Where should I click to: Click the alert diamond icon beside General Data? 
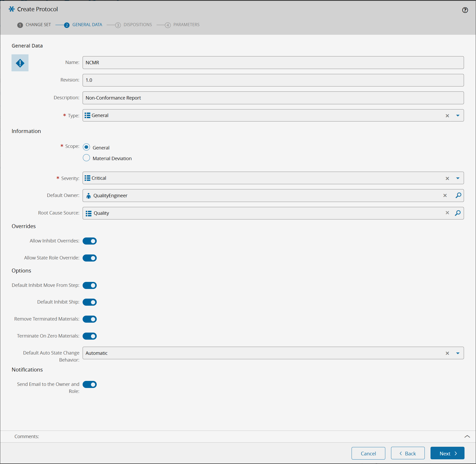(x=20, y=63)
